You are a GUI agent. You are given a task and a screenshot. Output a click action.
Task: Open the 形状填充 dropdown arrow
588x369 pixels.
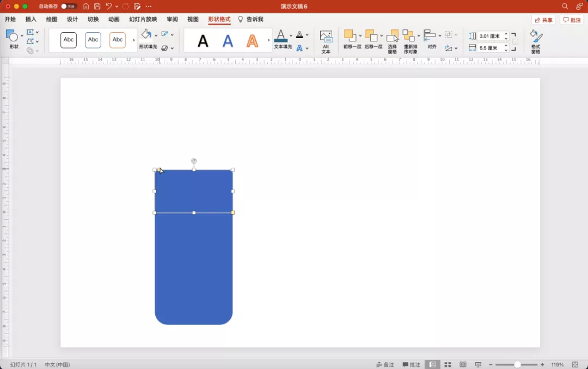156,35
